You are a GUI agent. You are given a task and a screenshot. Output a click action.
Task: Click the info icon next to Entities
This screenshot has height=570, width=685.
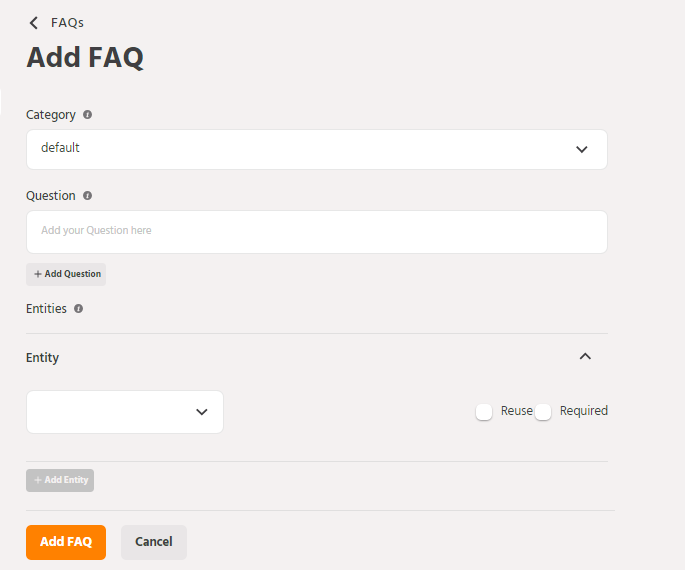coord(78,309)
